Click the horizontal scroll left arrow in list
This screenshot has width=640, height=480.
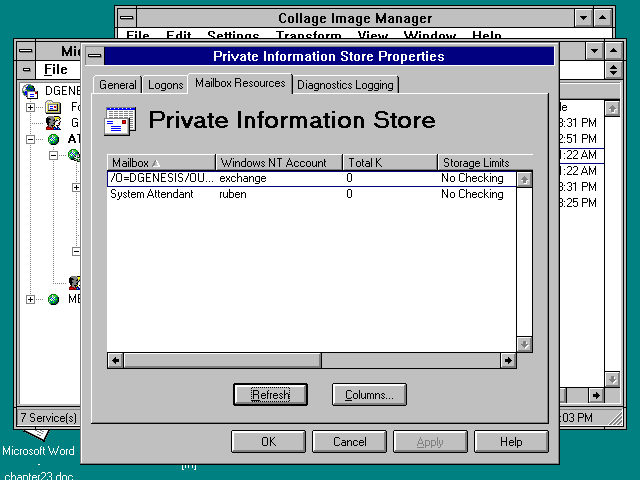[x=116, y=360]
